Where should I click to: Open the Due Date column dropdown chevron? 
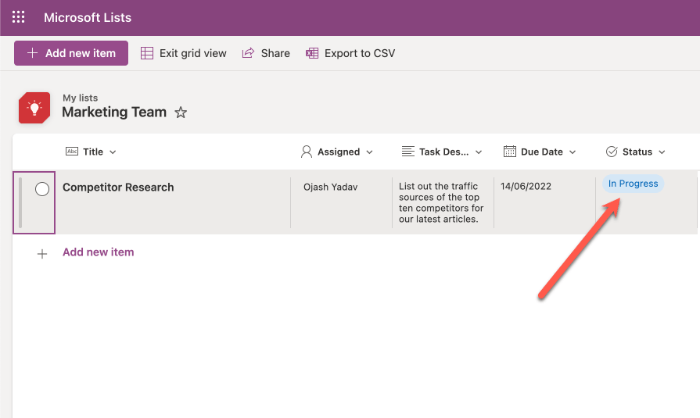[586, 152]
